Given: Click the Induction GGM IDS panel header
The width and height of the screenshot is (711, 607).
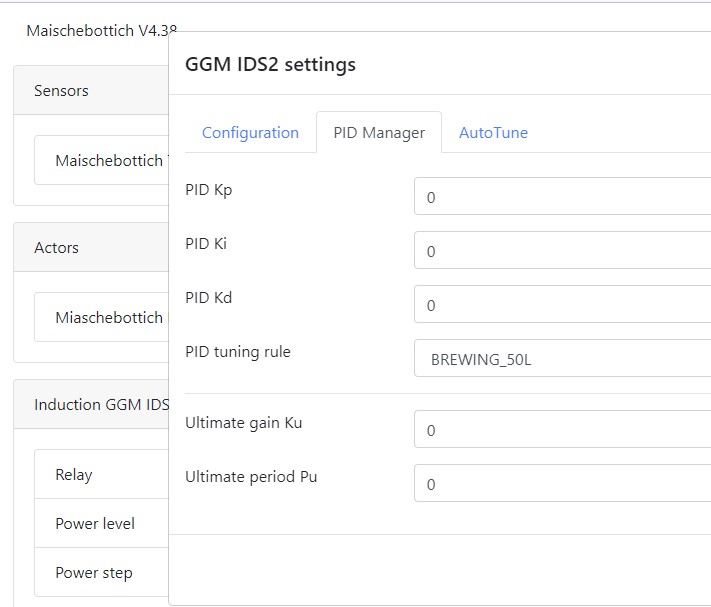Looking at the screenshot, I should [100, 405].
